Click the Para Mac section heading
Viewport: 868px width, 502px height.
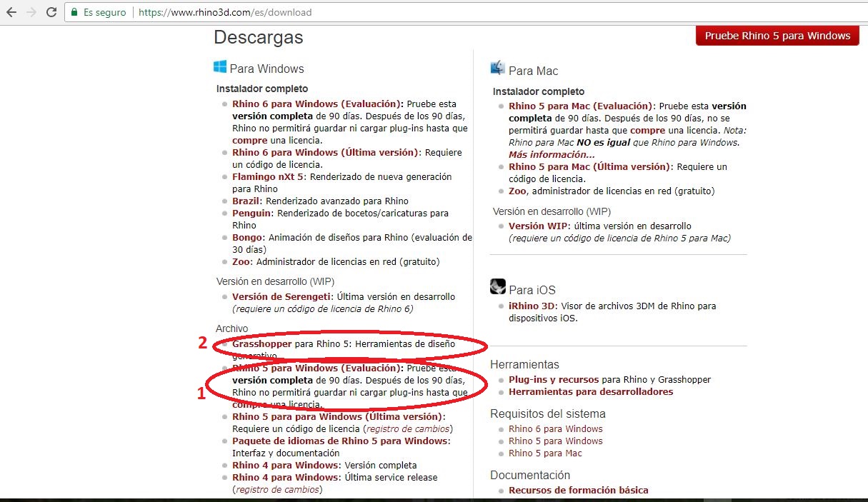533,71
